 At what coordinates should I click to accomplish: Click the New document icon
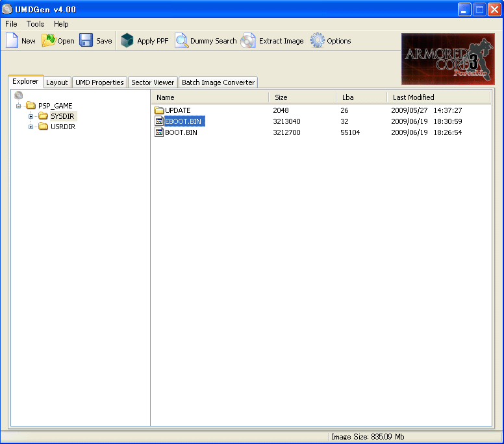pyautogui.click(x=12, y=41)
